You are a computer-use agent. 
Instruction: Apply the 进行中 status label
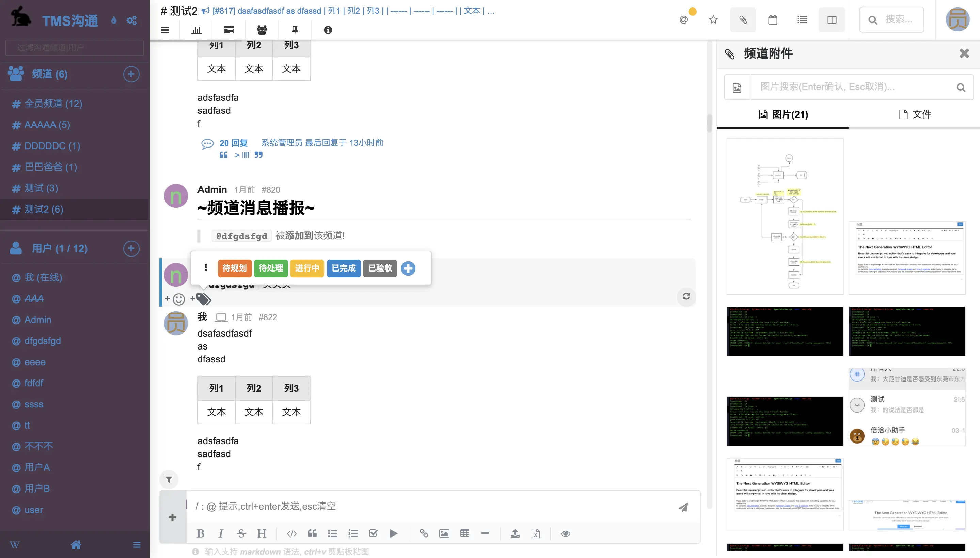307,268
